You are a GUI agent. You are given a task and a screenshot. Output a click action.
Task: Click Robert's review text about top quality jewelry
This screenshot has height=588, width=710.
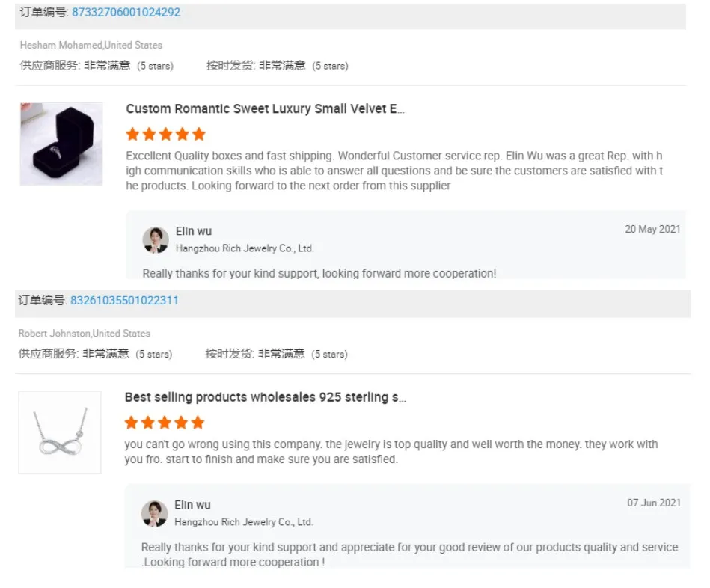(391, 452)
